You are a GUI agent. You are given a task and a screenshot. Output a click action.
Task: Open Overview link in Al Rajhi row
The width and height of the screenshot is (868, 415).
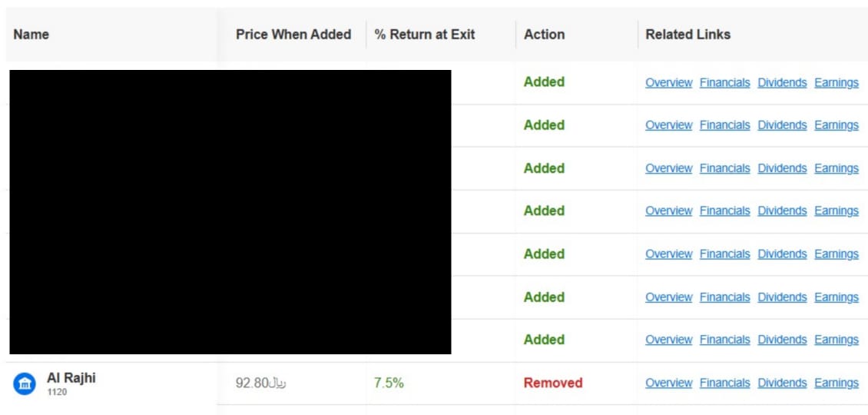[x=669, y=383]
